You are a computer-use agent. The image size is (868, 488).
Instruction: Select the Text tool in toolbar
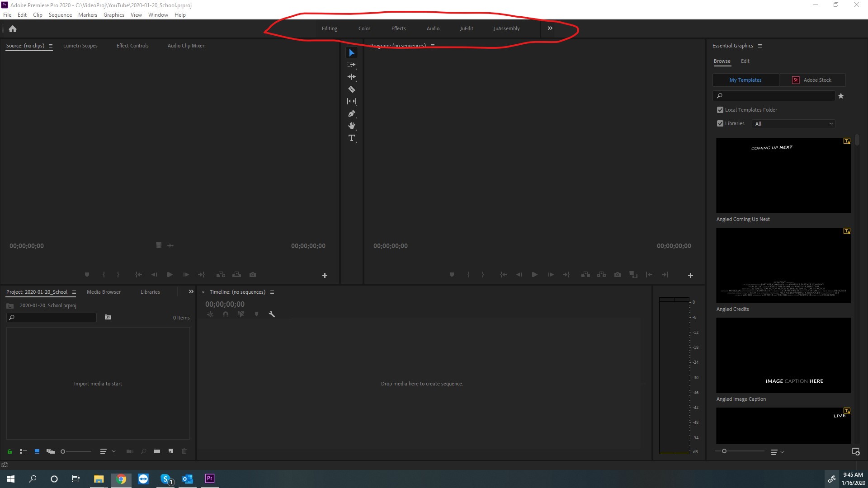(352, 138)
